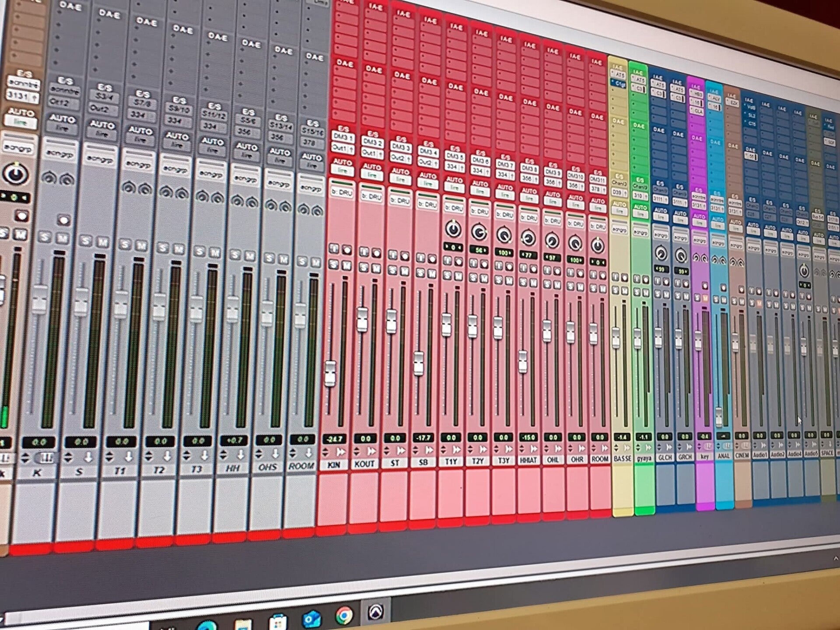The height and width of the screenshot is (630, 840).
Task: Open group assignment on T1 channel
Action: pos(138,164)
